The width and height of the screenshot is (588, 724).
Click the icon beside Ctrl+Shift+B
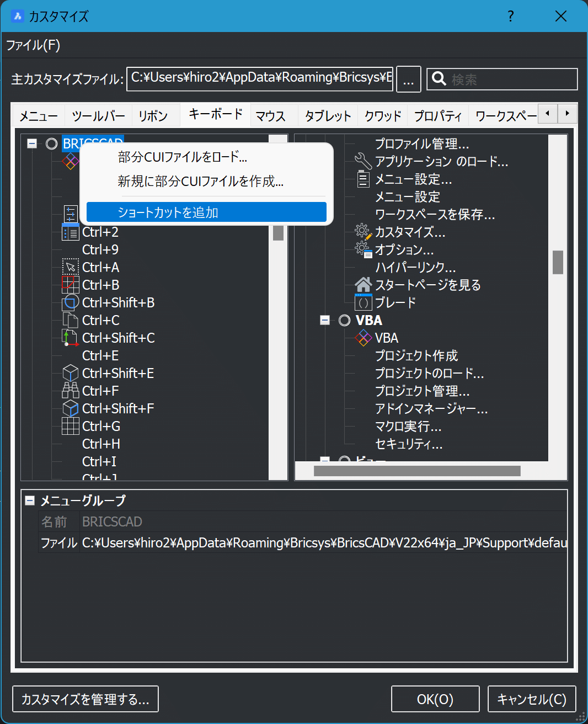click(x=71, y=302)
